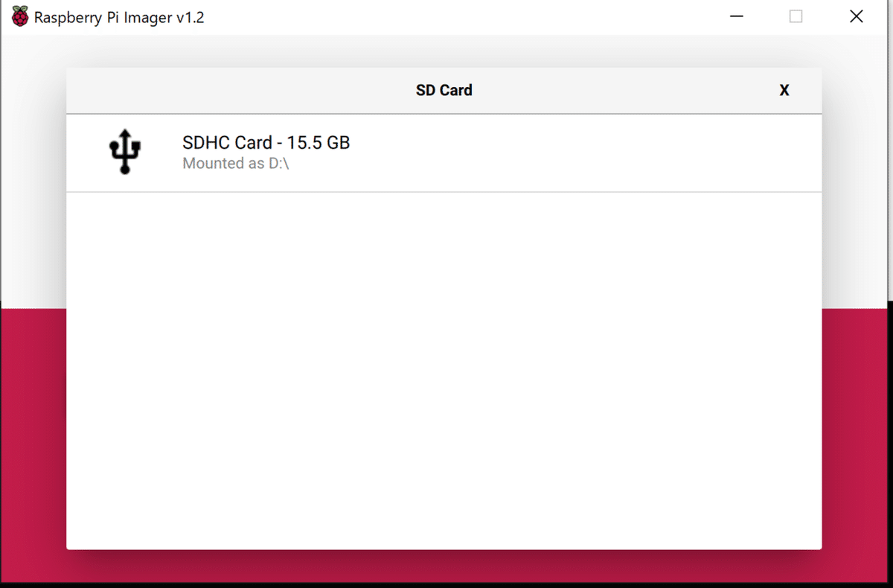Click the 'Mounted as D:\' subtitle text
This screenshot has width=893, height=588.
[236, 164]
